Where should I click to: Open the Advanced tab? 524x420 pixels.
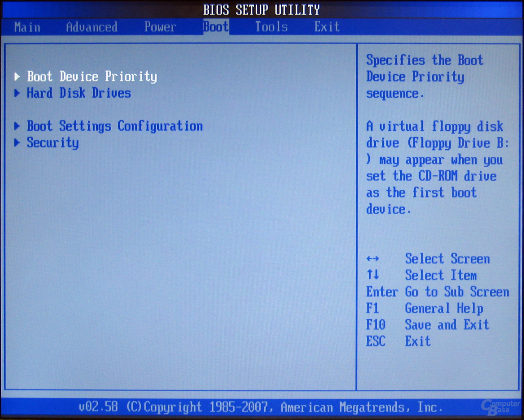coord(92,27)
